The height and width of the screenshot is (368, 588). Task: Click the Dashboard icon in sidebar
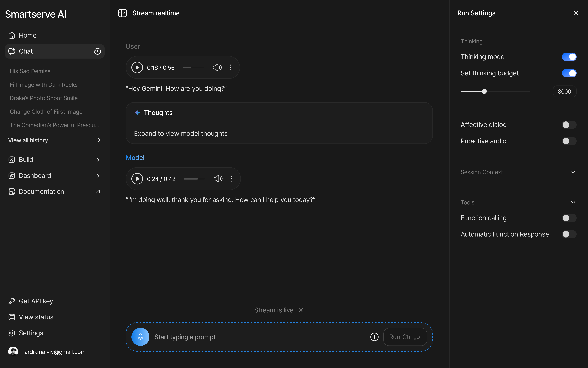point(12,176)
